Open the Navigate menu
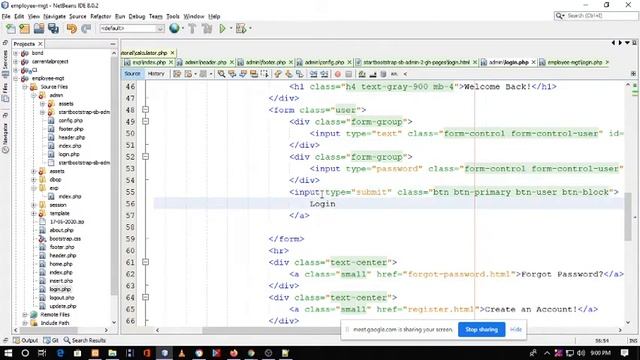 pos(54,16)
